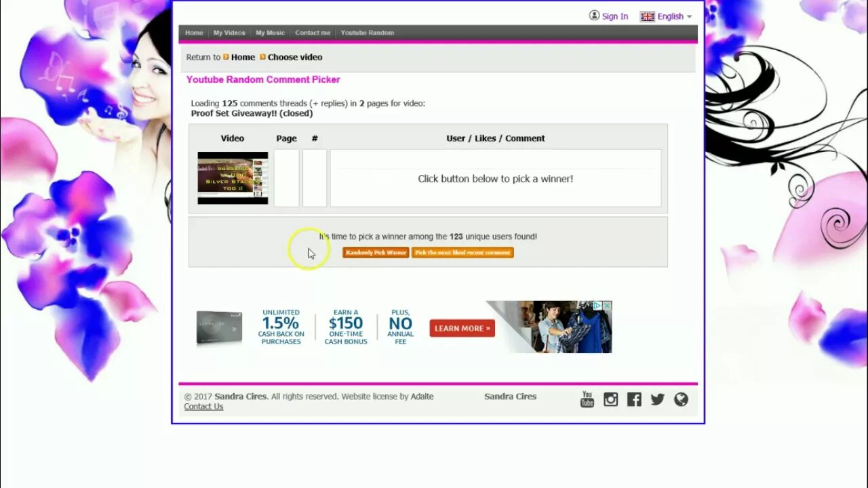This screenshot has width=868, height=488.
Task: Open the Contact Us footer link
Action: pos(203,407)
